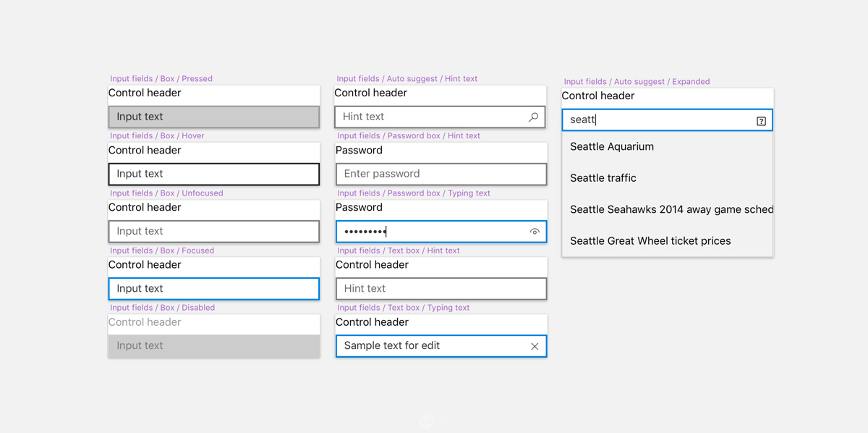Select the Input fields / Auto suggest / Expanded label

637,82
